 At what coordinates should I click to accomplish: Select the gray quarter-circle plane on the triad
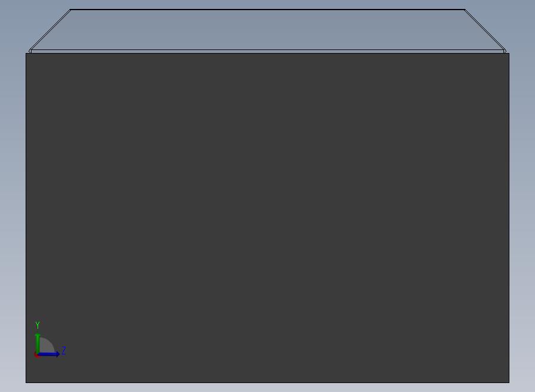[46, 346]
